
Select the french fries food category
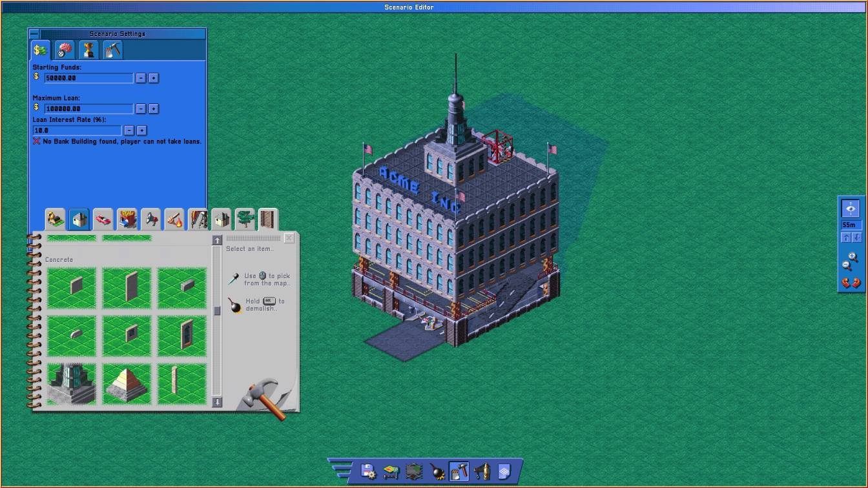(x=127, y=219)
